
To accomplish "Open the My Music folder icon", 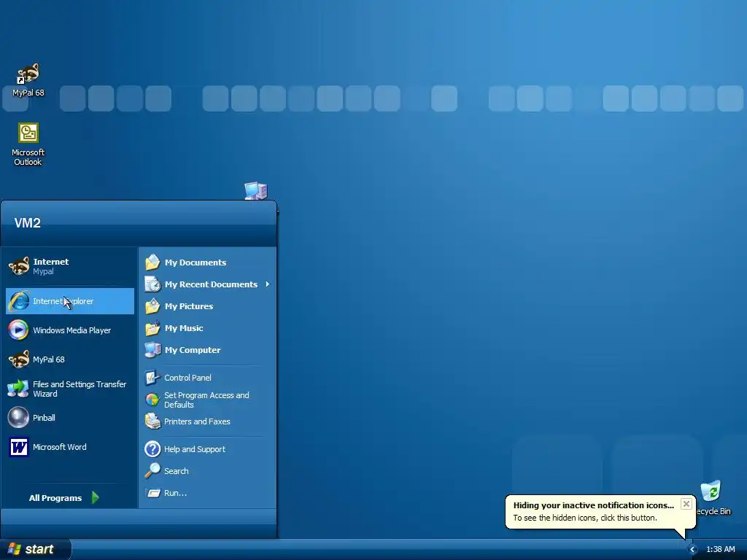I will click(152, 328).
